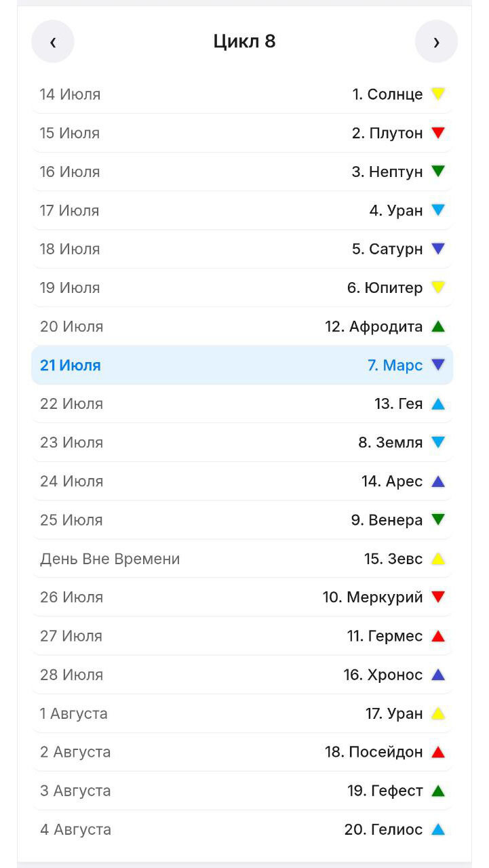This screenshot has width=489, height=868.
Task: Open the 19. Гефест entry
Action: pyautogui.click(x=385, y=791)
